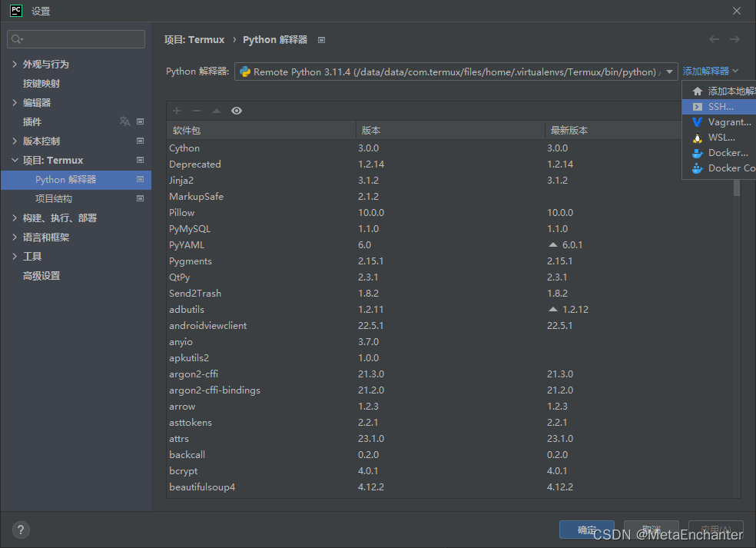Viewport: 756px width, 548px height.
Task: Click the back navigation arrow
Action: (714, 39)
